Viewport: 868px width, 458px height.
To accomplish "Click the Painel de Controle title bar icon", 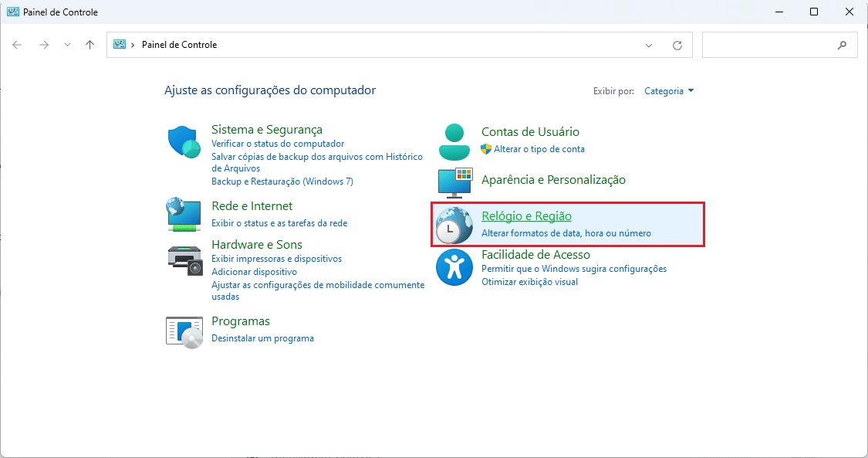I will click(13, 12).
